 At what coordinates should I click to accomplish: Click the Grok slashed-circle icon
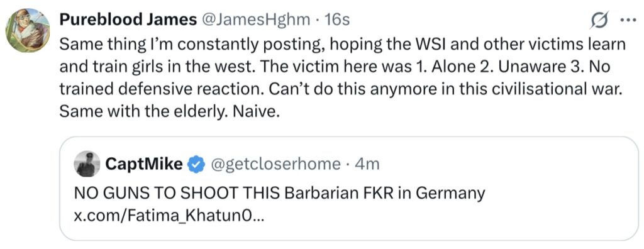point(598,20)
